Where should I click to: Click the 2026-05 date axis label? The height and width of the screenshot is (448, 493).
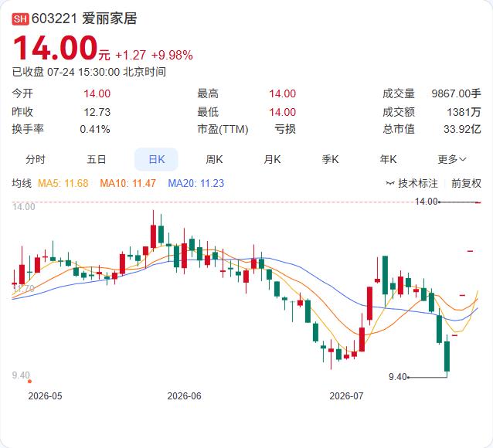click(x=45, y=395)
